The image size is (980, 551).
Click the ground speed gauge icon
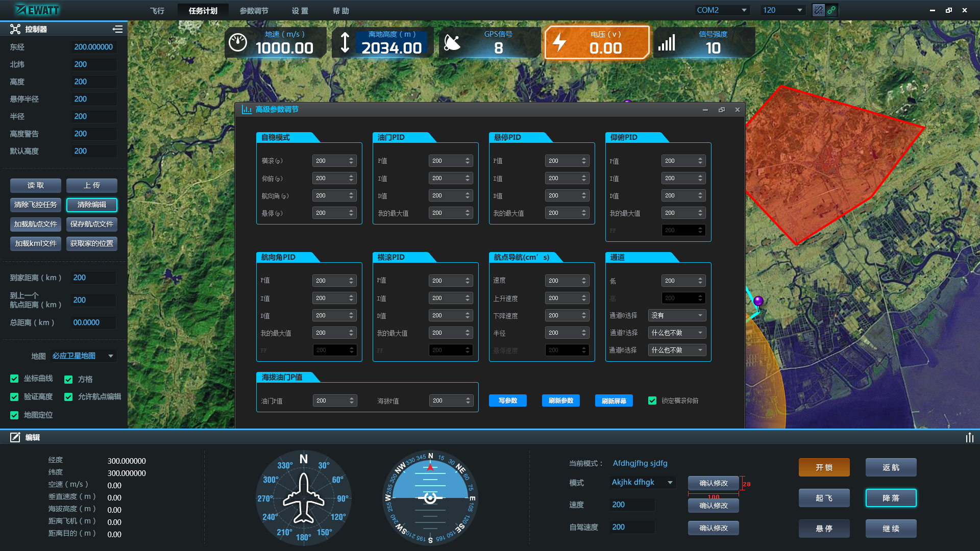click(x=238, y=42)
